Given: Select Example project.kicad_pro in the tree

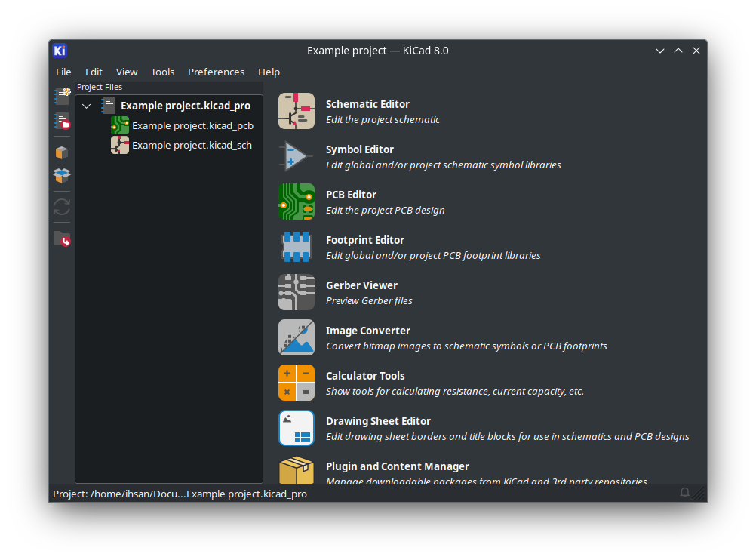Looking at the screenshot, I should [x=186, y=106].
